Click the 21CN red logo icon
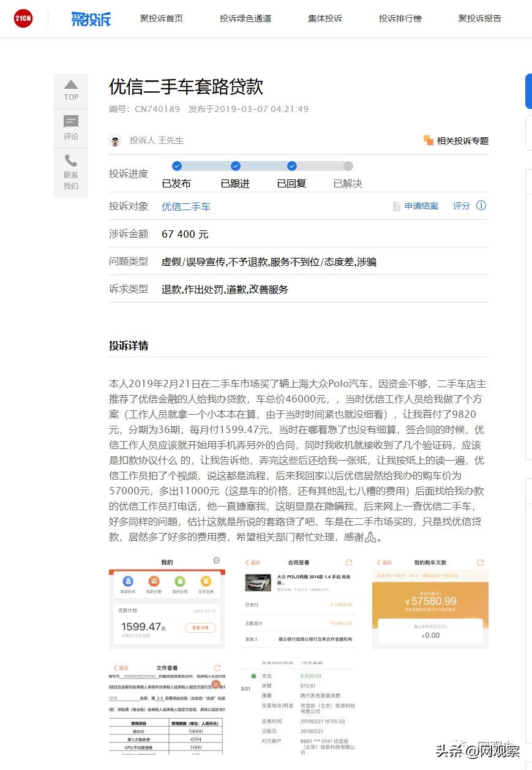This screenshot has height=770, width=532. click(23, 18)
